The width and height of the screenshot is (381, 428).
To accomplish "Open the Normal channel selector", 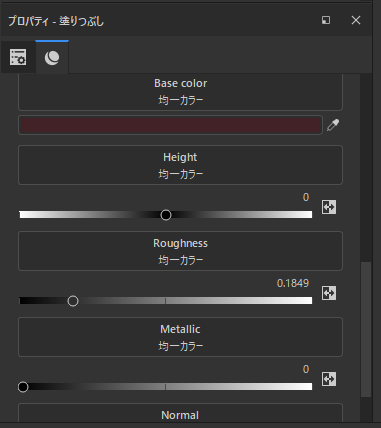I will (x=180, y=413).
